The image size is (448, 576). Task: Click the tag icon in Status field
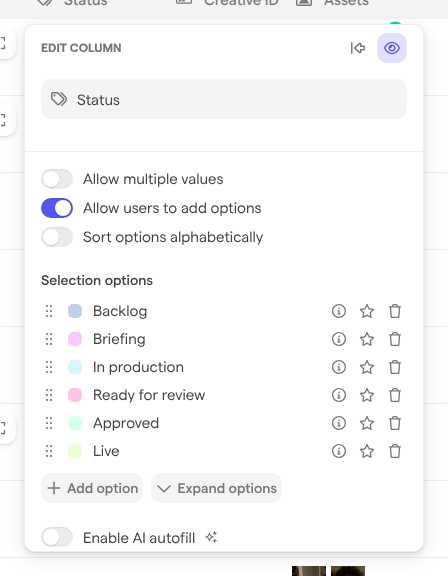click(59, 99)
